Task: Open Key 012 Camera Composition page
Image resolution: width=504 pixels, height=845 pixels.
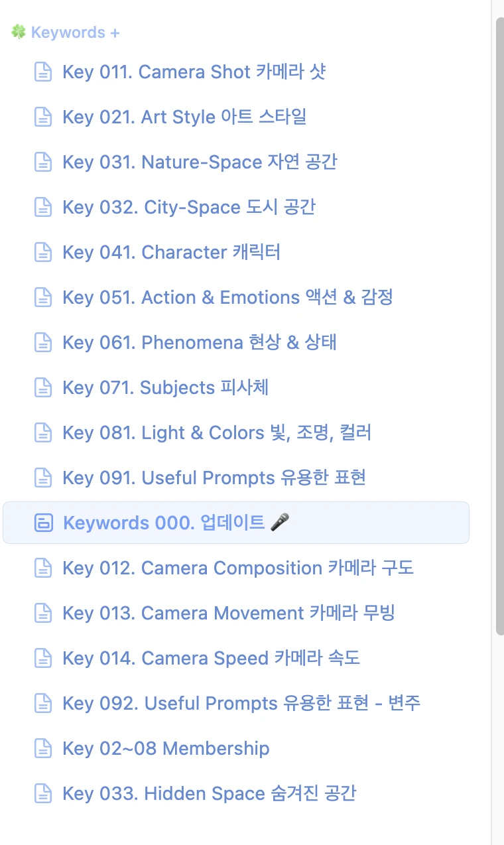Action: 238,568
